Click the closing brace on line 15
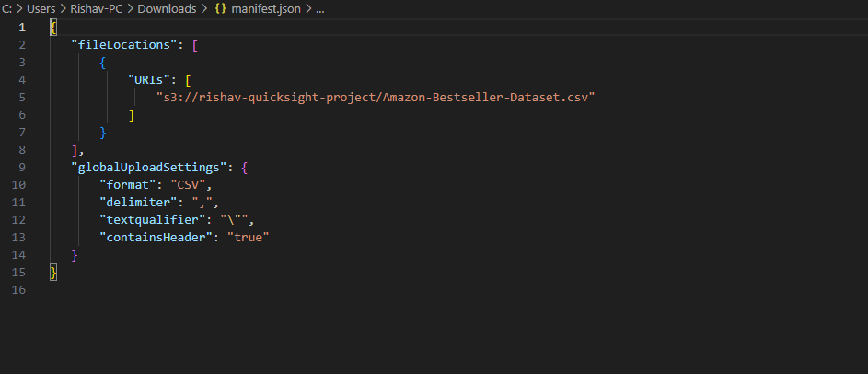The image size is (868, 374). click(x=53, y=272)
